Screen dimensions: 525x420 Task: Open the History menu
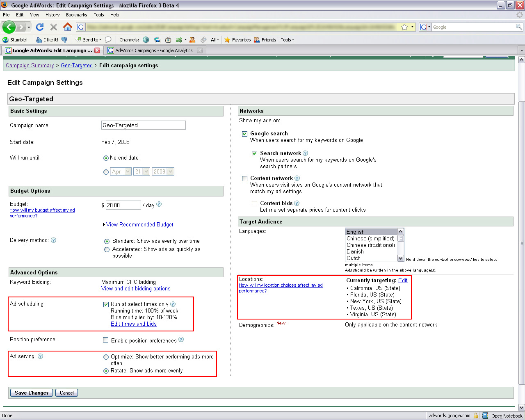[52, 15]
